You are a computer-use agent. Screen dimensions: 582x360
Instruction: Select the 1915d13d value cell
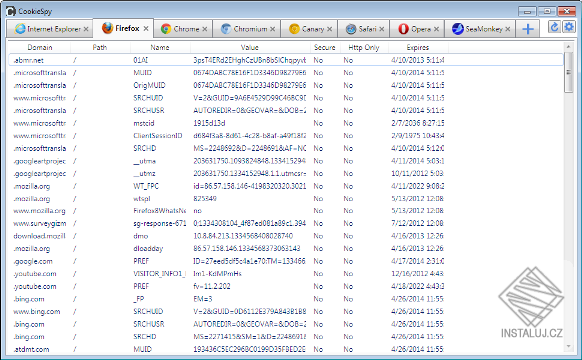pos(209,123)
